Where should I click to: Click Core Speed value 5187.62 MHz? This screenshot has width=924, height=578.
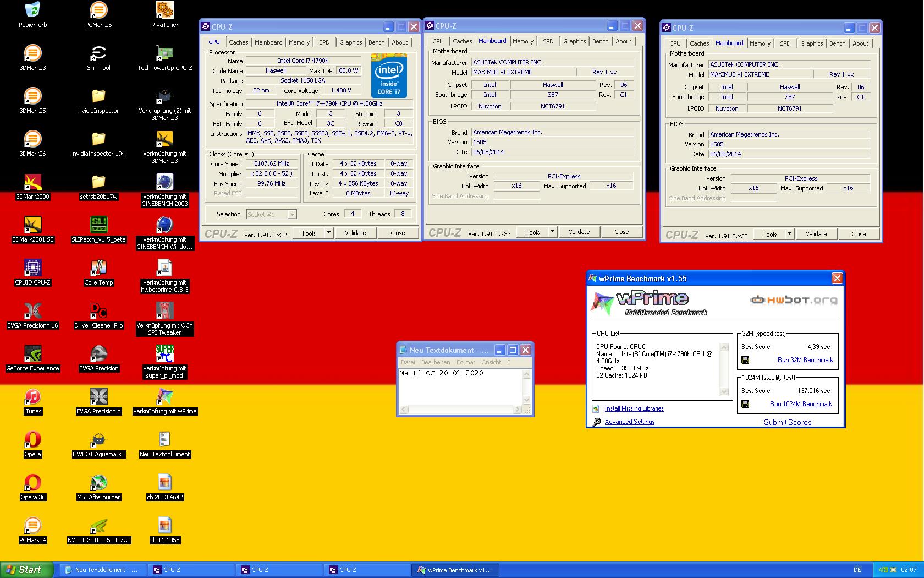272,163
